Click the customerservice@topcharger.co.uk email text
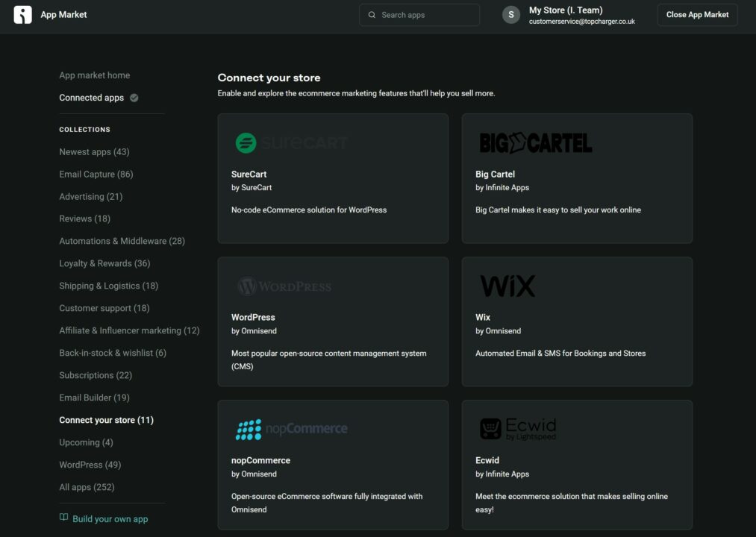This screenshot has width=756, height=537. coord(582,22)
